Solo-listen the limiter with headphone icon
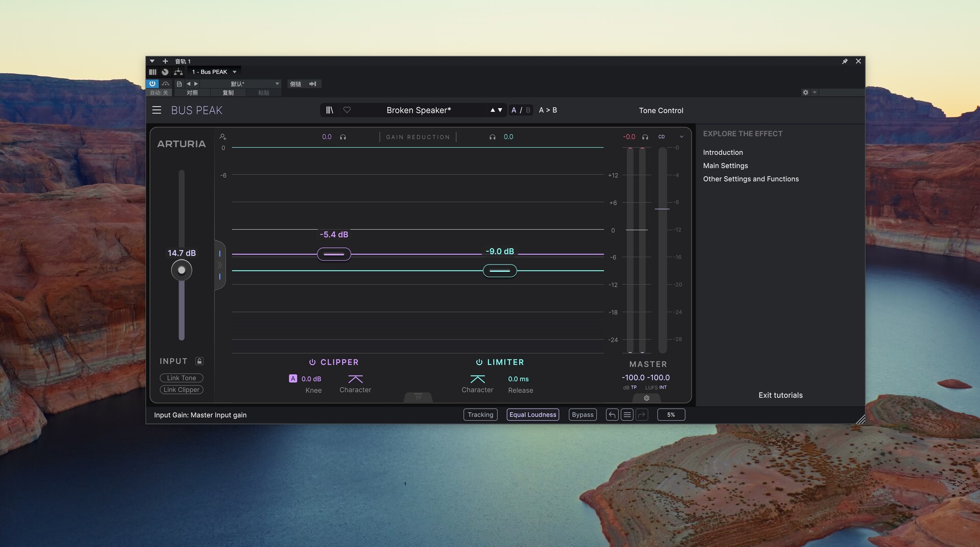Viewport: 980px width, 547px height. pyautogui.click(x=493, y=137)
